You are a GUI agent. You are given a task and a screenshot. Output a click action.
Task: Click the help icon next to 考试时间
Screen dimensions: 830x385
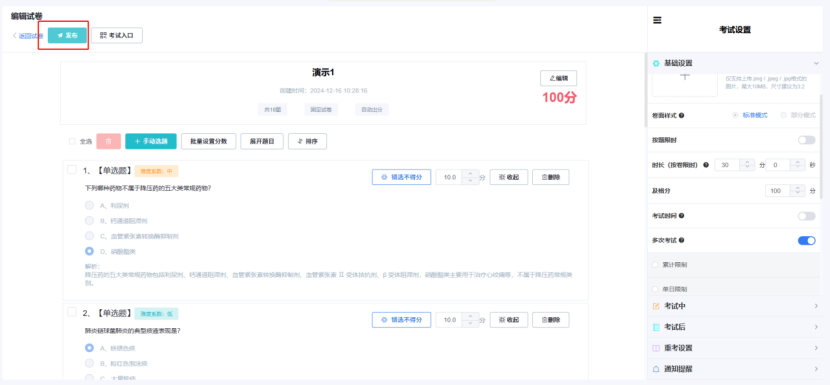[681, 216]
